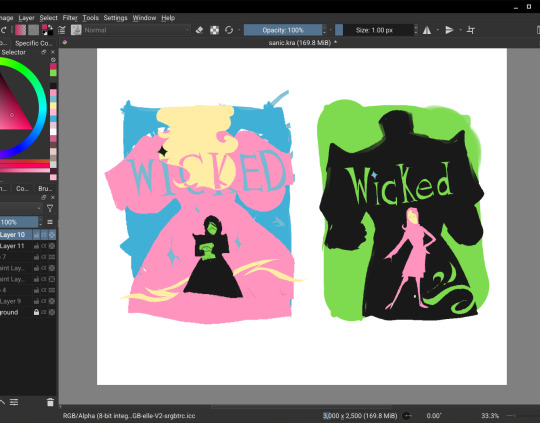This screenshot has width=540, height=423.
Task: Pick the yellow swatch in color history
Action: (x=53, y=106)
